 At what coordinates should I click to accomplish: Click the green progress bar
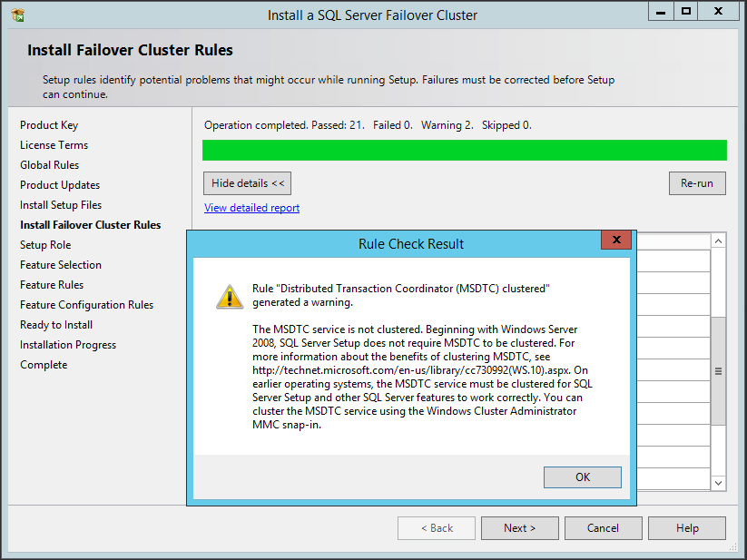pos(465,150)
